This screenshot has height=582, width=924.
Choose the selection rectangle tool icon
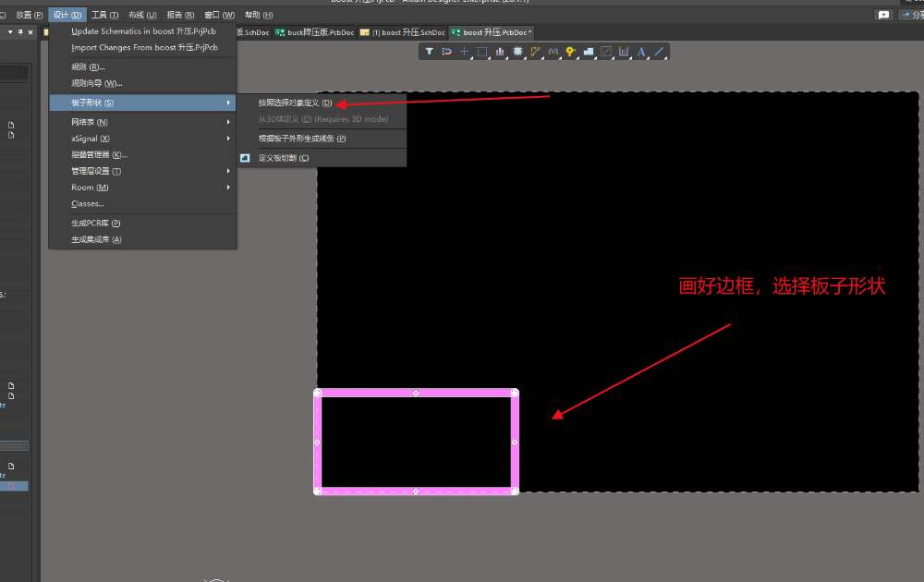482,52
